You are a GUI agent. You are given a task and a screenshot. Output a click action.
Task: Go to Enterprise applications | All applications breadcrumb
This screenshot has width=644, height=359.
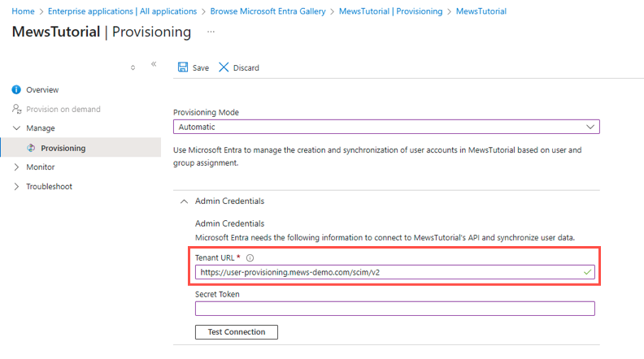click(123, 11)
